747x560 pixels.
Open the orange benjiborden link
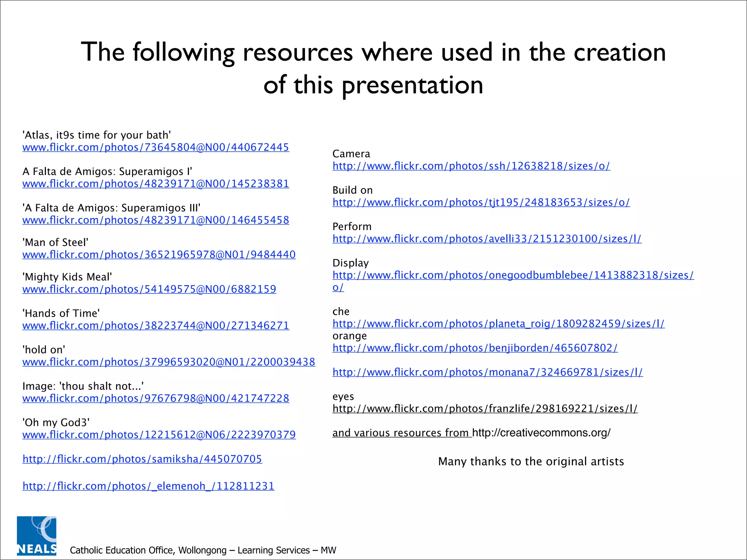pos(475,348)
